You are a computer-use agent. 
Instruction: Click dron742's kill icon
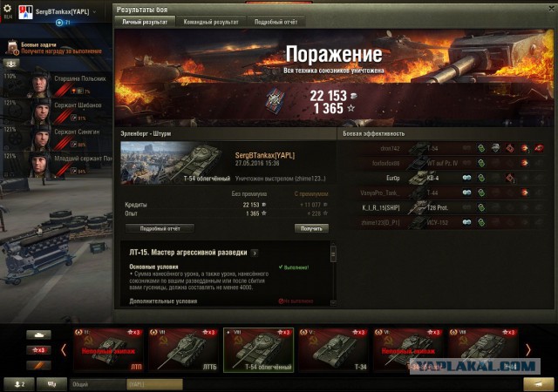click(539, 148)
